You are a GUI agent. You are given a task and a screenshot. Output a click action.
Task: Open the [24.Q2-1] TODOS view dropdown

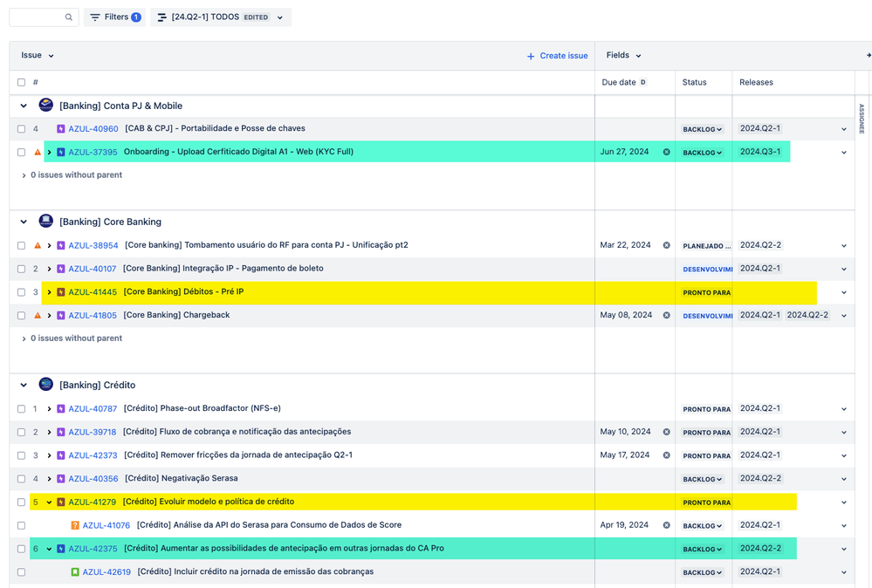221,17
